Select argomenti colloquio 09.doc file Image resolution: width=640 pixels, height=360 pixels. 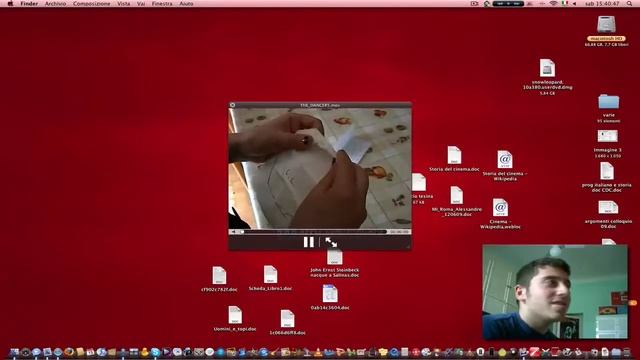coord(608,207)
